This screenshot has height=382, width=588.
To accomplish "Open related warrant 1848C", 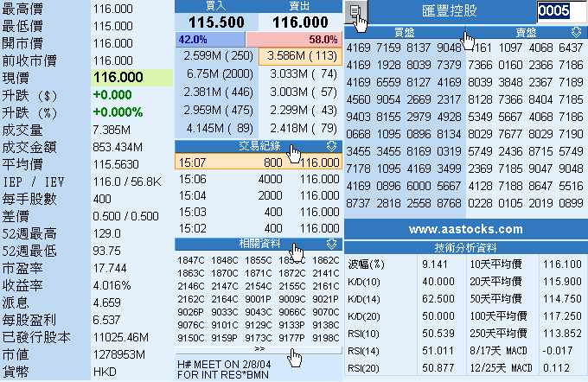I will tap(224, 260).
